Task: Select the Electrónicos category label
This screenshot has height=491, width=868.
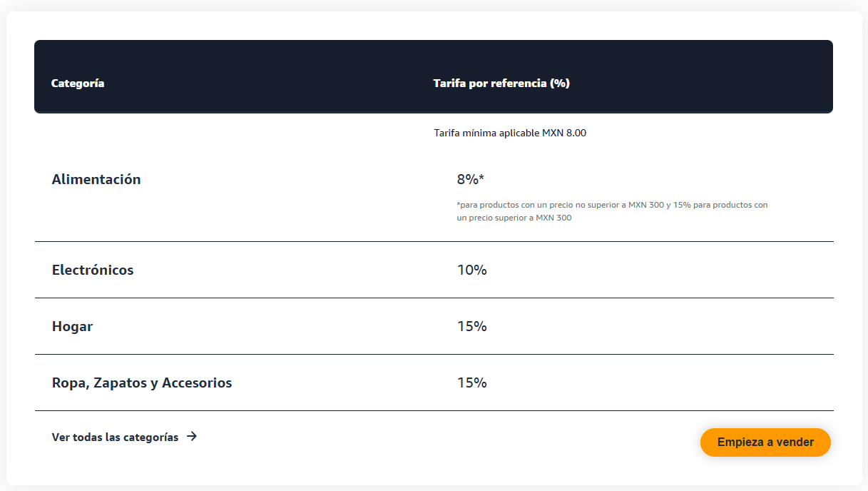Action: (x=93, y=270)
